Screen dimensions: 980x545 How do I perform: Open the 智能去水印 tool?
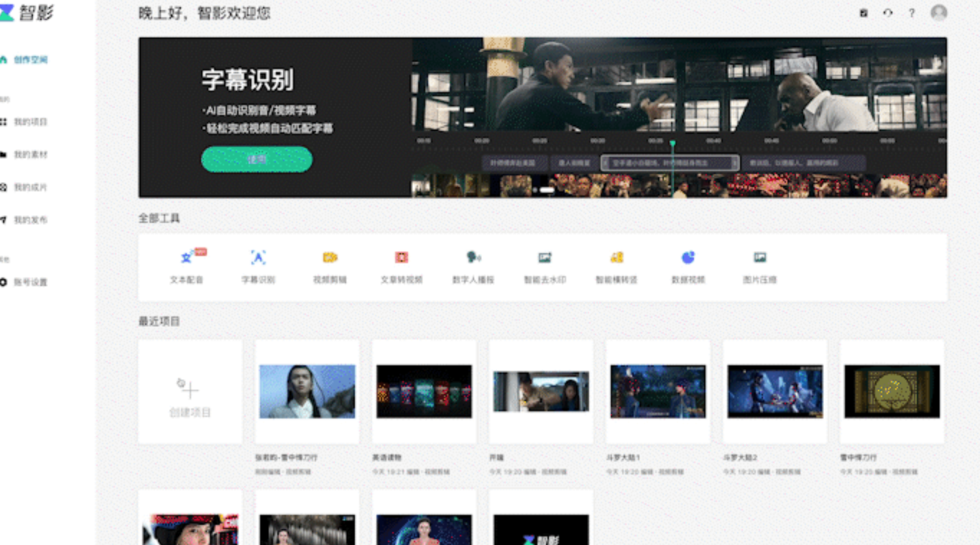click(x=545, y=267)
